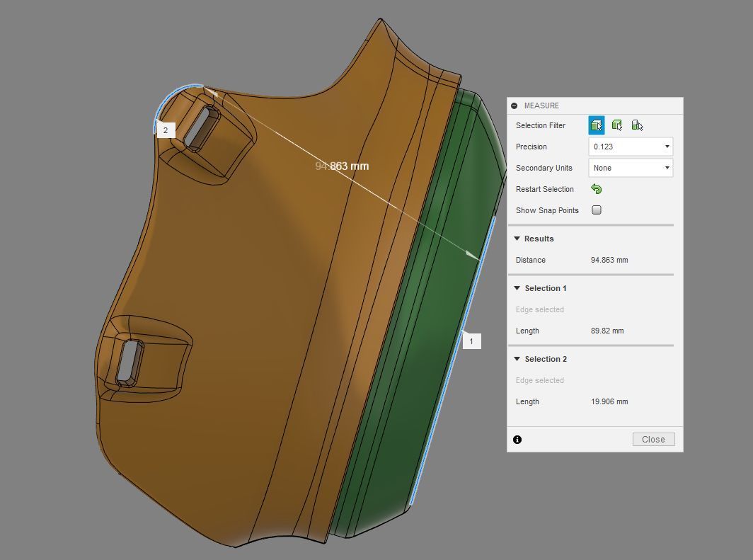This screenshot has width=753, height=560.
Task: Click 'Edge selected' under Selection 2
Action: (x=540, y=380)
